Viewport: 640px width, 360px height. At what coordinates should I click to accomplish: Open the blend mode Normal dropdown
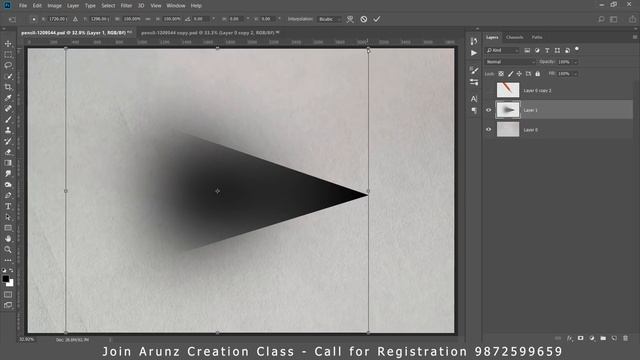click(x=510, y=62)
